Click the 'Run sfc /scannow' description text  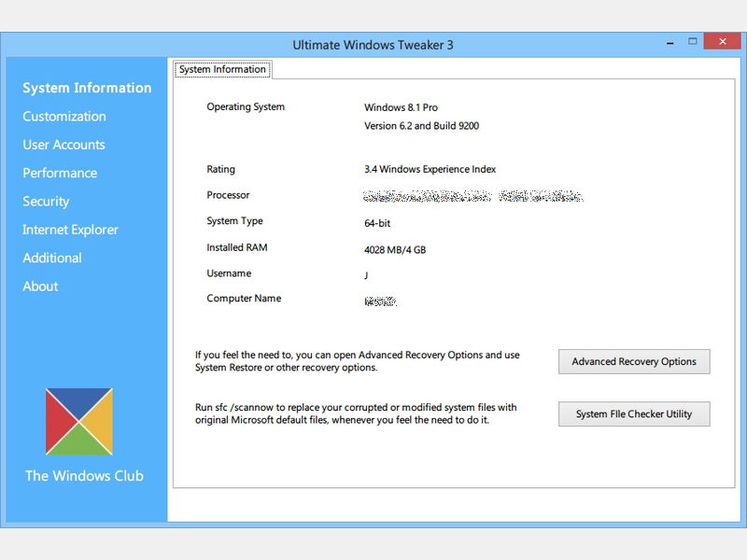click(x=356, y=413)
